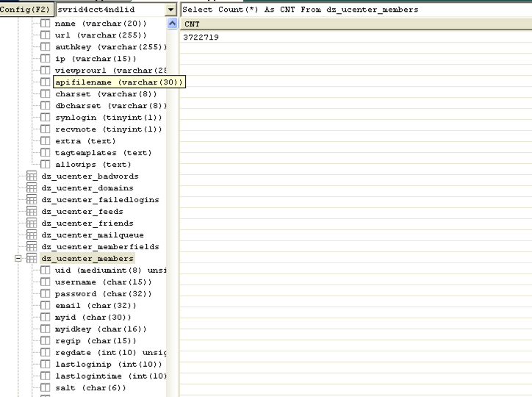The image size is (532, 397).
Task: Select the email (char(32)) column
Action: 96,306
